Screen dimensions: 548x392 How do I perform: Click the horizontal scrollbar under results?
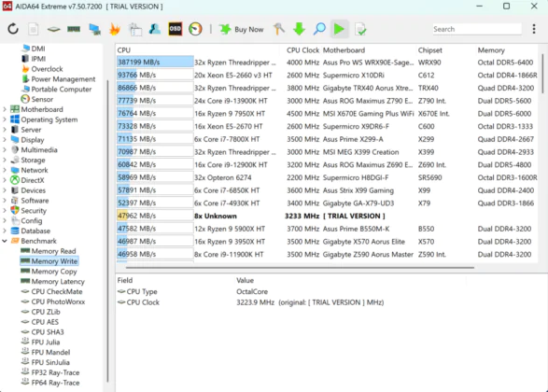pyautogui.click(x=300, y=268)
